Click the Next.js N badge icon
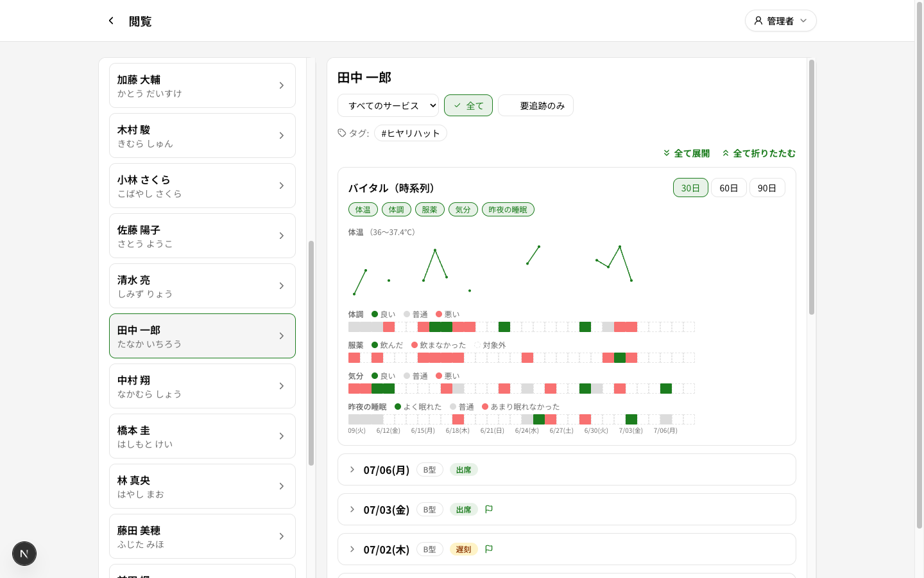Screen dimensions: 924x578 pyautogui.click(x=24, y=554)
